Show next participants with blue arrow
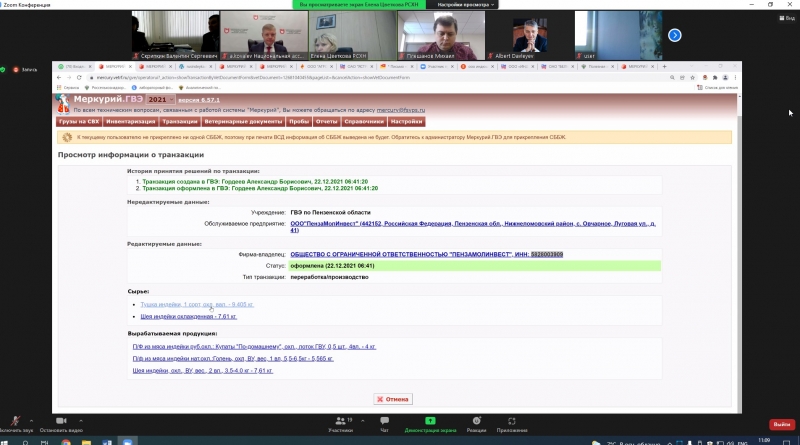Image resolution: width=800 pixels, height=445 pixels. [x=674, y=35]
